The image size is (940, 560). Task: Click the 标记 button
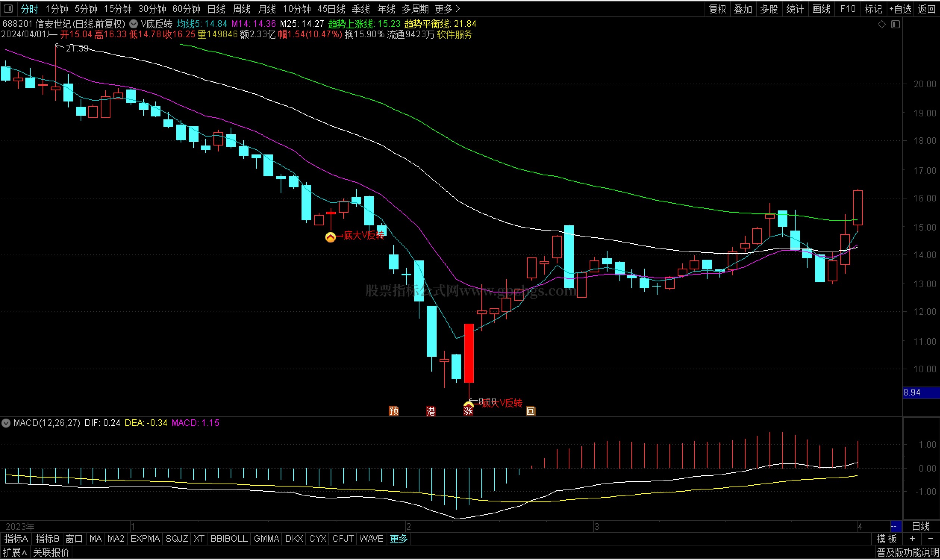874,9
